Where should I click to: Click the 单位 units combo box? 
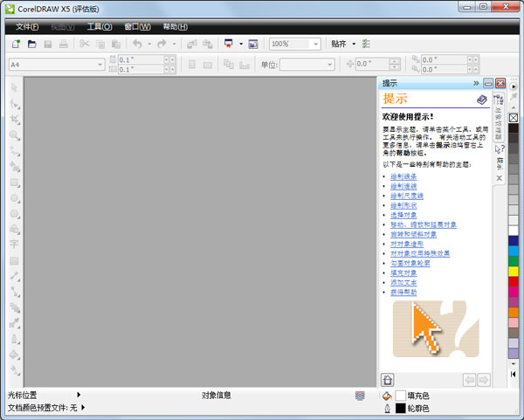tap(306, 64)
